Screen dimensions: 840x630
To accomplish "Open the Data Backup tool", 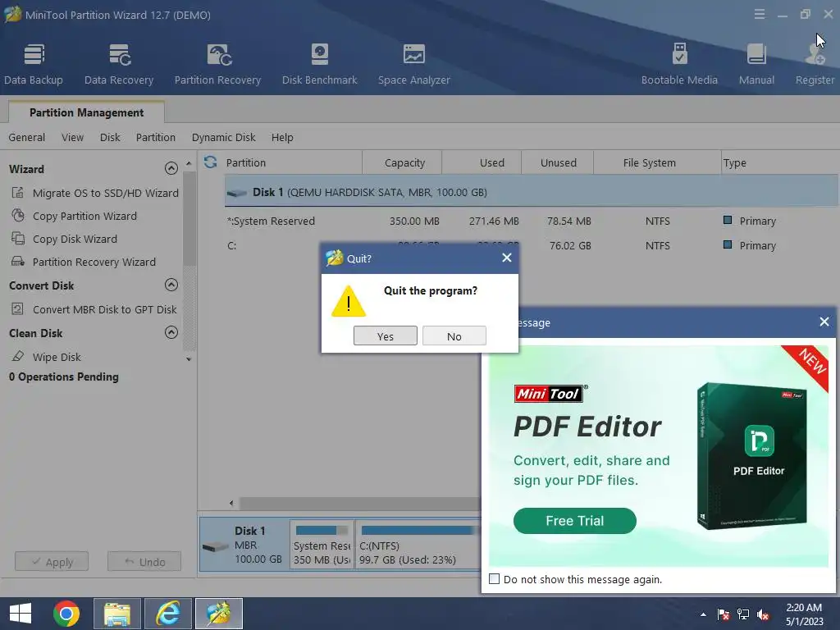I will (x=34, y=64).
